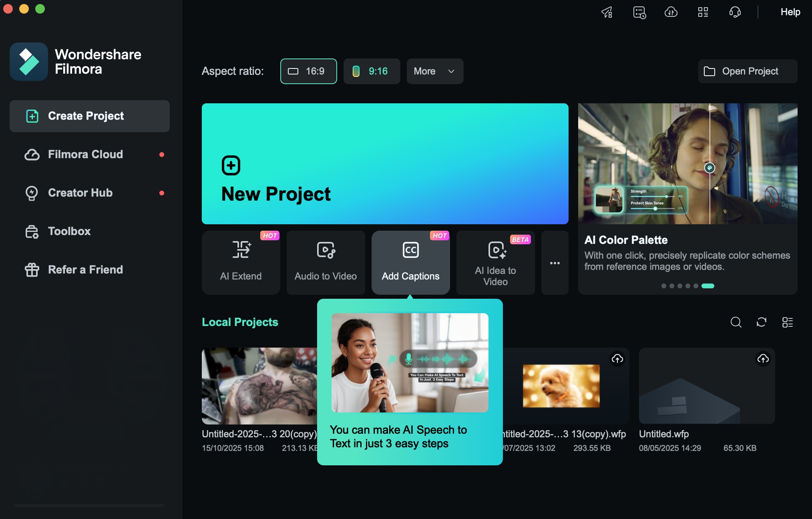Refresh the Local Projects list
This screenshot has width=812, height=519.
pyautogui.click(x=762, y=322)
